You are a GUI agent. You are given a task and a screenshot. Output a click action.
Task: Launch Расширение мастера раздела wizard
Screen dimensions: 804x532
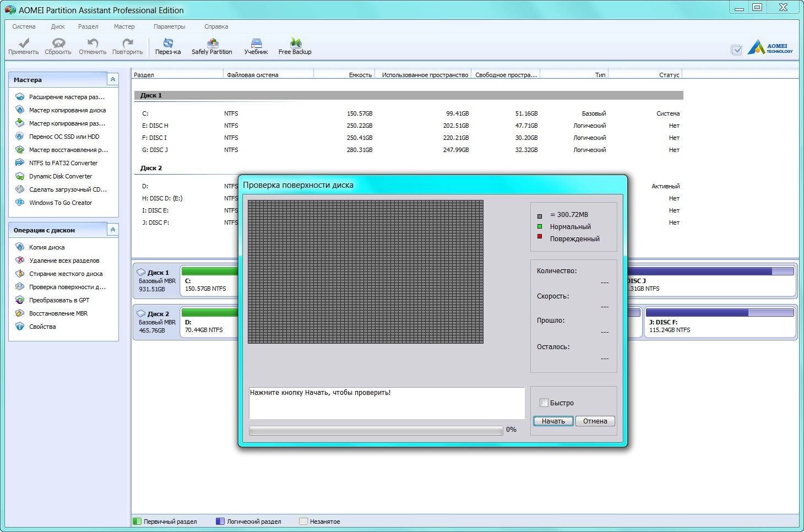click(61, 97)
